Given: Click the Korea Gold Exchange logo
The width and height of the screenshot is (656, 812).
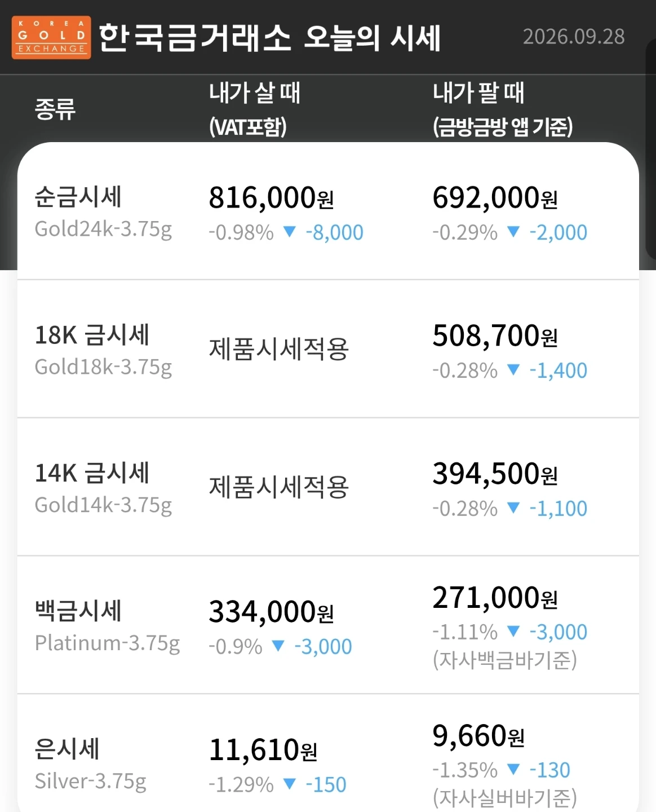Looking at the screenshot, I should tap(51, 37).
